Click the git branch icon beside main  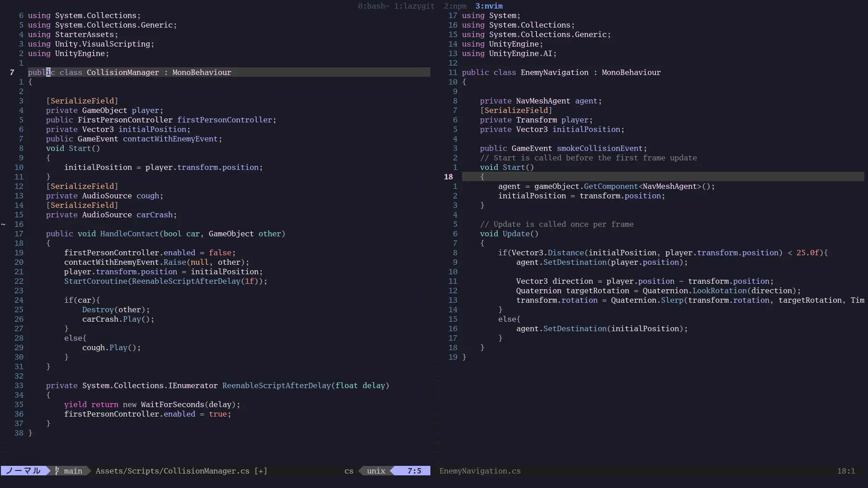[x=57, y=471]
